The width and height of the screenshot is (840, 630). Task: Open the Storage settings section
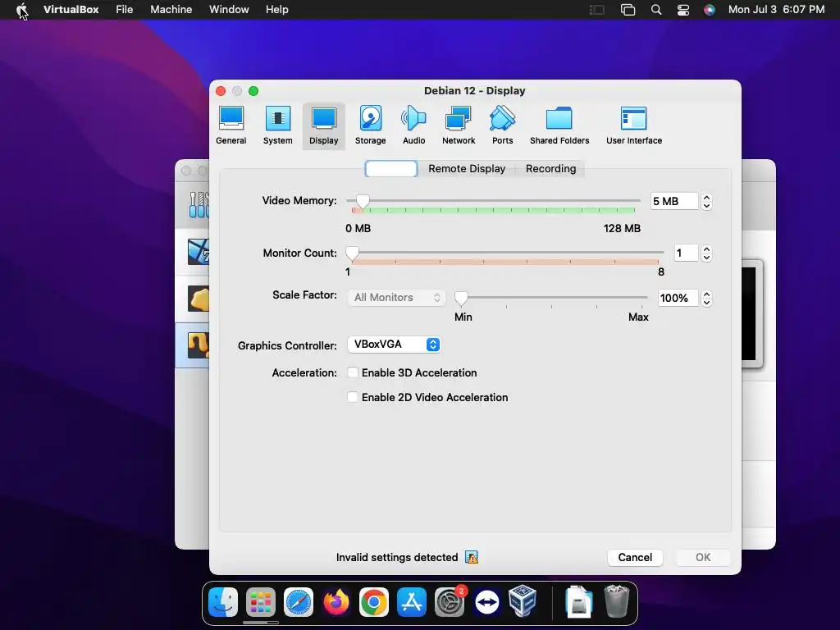370,126
